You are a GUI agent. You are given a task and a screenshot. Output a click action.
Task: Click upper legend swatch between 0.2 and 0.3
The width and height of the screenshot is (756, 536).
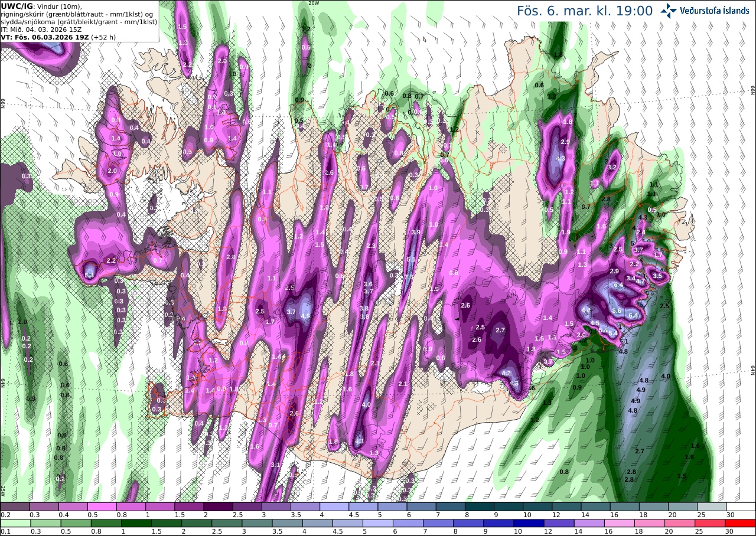point(15,506)
